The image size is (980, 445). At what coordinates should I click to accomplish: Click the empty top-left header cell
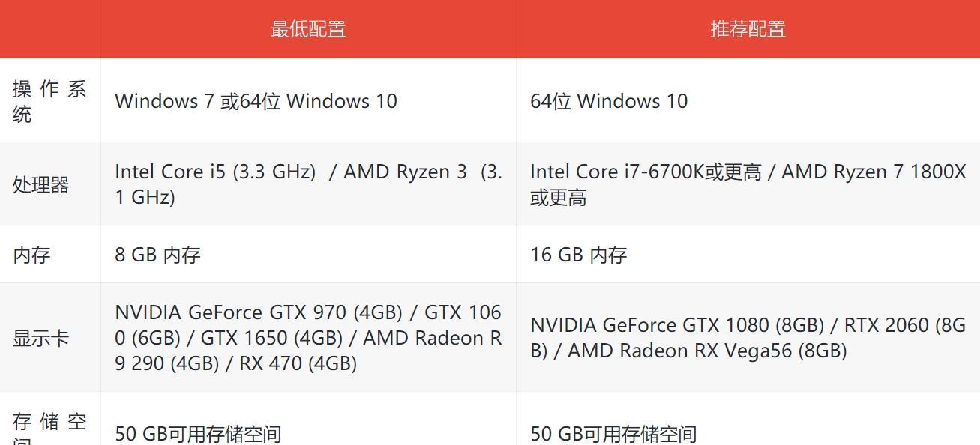[x=49, y=29]
